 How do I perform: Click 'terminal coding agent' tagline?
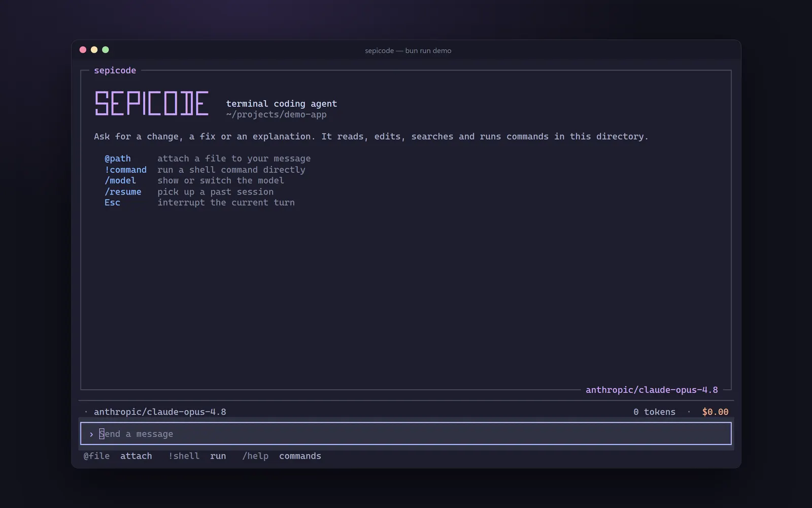282,104
